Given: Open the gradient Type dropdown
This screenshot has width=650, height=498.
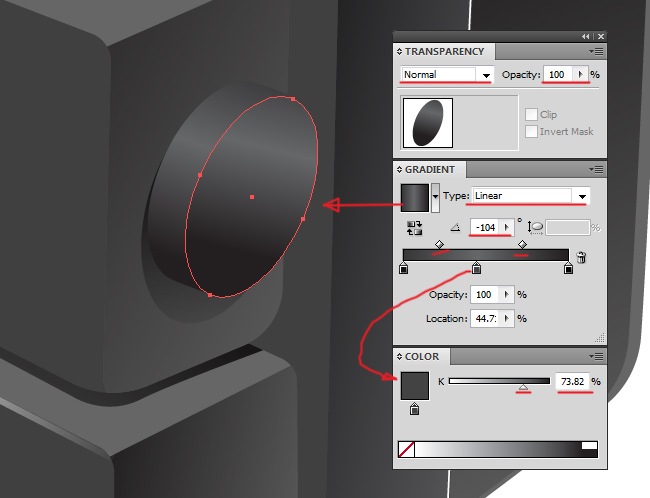Looking at the screenshot, I should (582, 196).
